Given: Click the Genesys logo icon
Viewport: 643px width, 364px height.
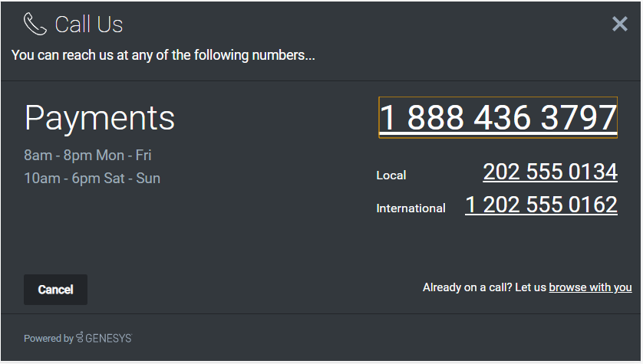Looking at the screenshot, I should click(80, 337).
